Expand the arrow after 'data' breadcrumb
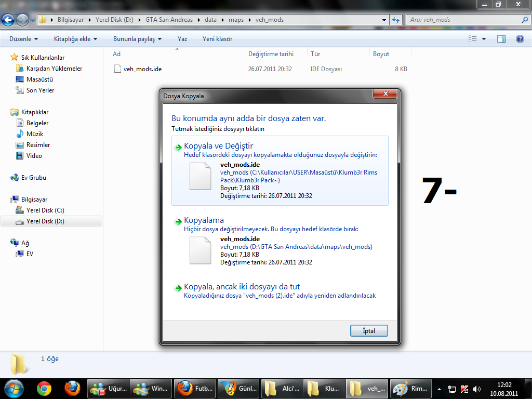Screen dimensions: 532x399 point(222,20)
